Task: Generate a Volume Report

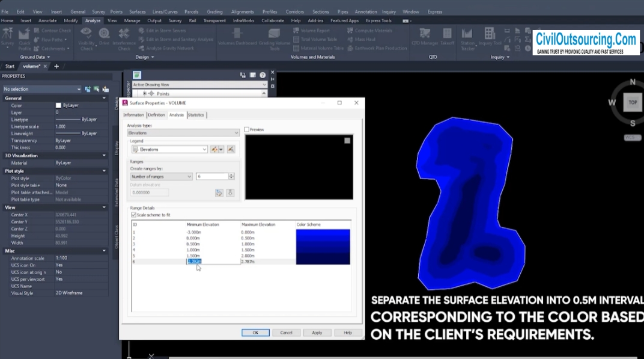Action: point(311,31)
